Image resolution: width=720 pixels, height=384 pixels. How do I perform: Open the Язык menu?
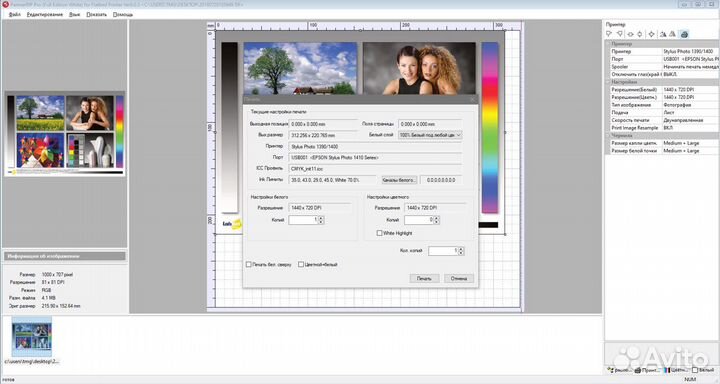(74, 14)
